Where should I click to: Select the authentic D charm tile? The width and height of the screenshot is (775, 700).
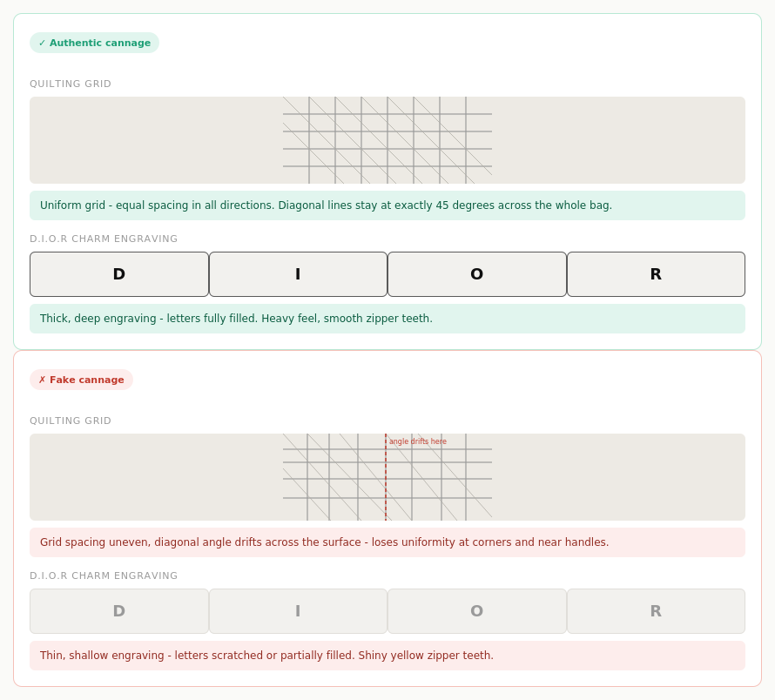click(x=119, y=274)
